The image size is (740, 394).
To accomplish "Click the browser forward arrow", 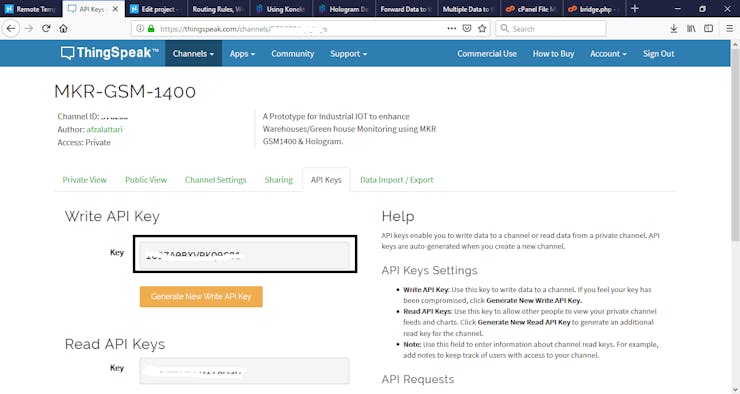I will coord(29,28).
